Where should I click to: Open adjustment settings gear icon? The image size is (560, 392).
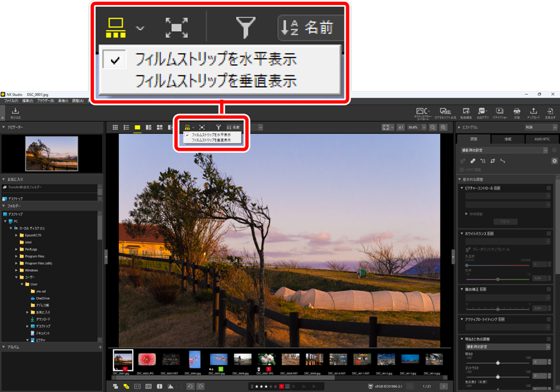click(554, 161)
